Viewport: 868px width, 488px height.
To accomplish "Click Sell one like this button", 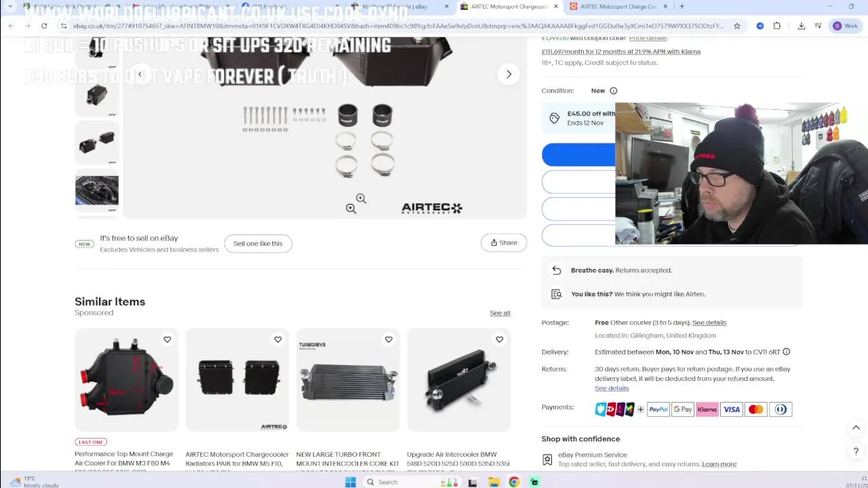I will 258,243.
